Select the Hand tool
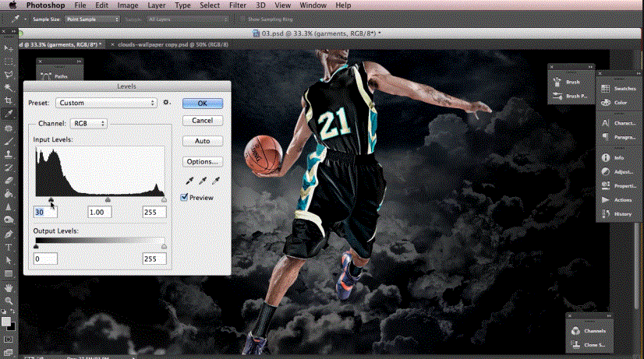The height and width of the screenshot is (359, 644). [x=9, y=287]
